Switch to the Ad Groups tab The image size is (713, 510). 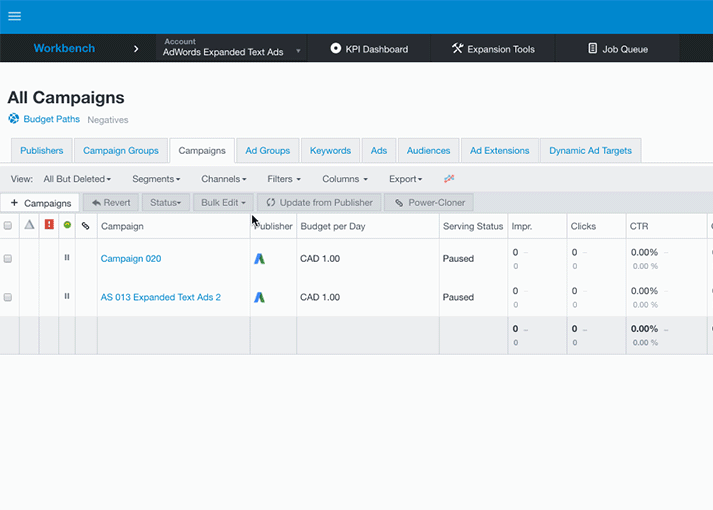267,151
